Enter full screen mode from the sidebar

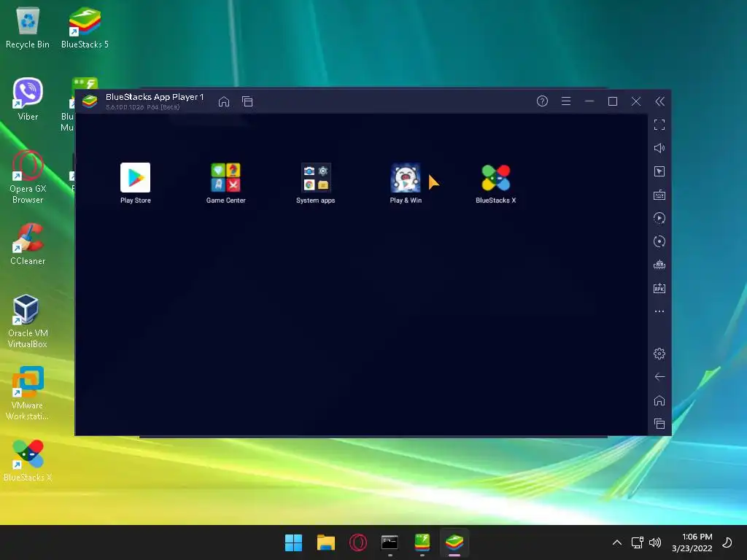[x=659, y=125]
